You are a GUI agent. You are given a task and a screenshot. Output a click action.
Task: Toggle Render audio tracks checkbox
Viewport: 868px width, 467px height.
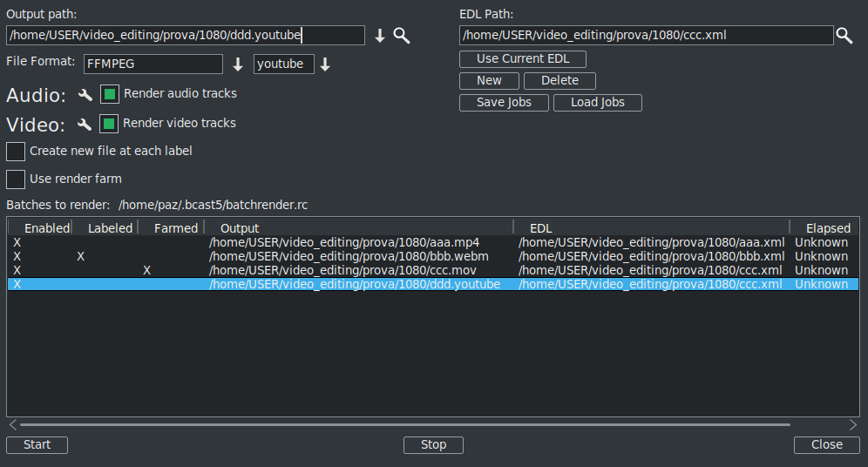(x=110, y=94)
